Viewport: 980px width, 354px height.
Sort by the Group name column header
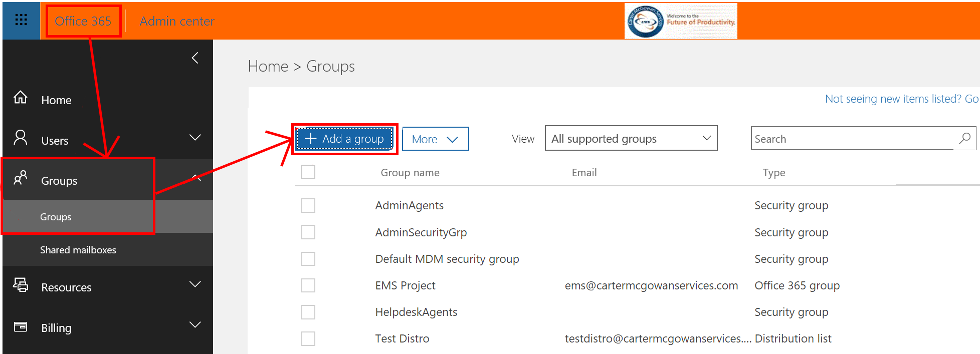(x=410, y=173)
